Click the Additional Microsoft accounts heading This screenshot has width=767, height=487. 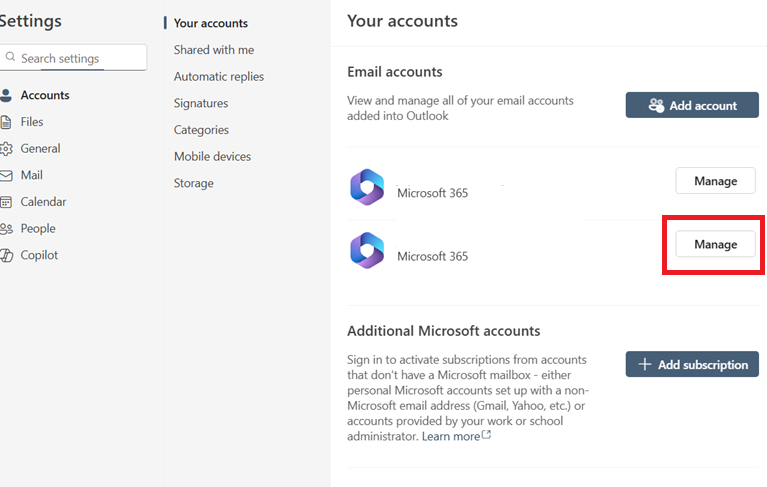click(444, 331)
